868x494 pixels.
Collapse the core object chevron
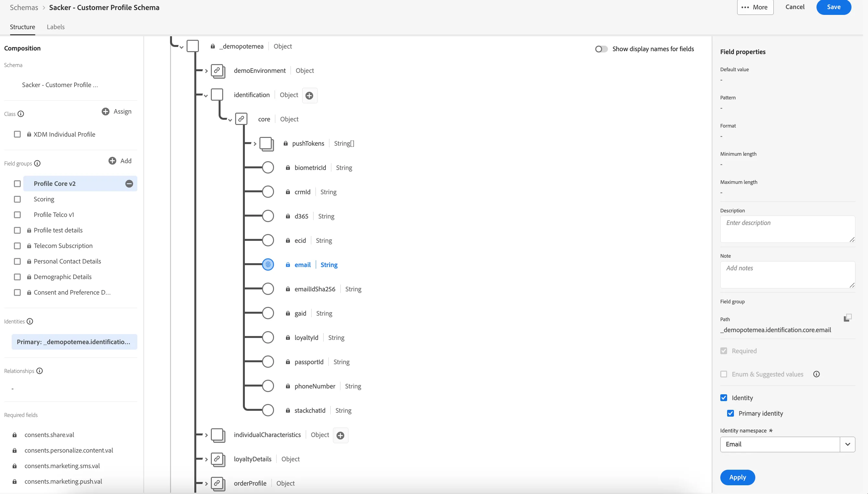tap(230, 120)
